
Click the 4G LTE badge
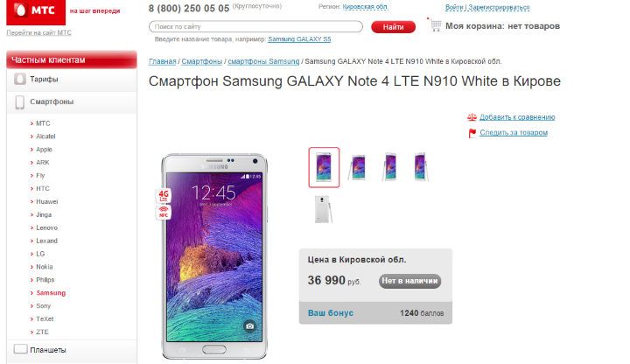pyautogui.click(x=164, y=196)
